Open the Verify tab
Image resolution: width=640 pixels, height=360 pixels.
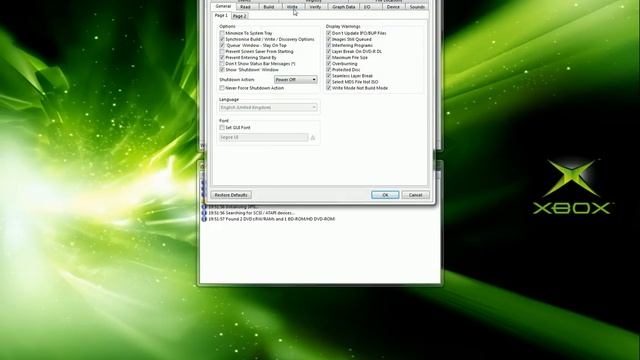tap(315, 7)
